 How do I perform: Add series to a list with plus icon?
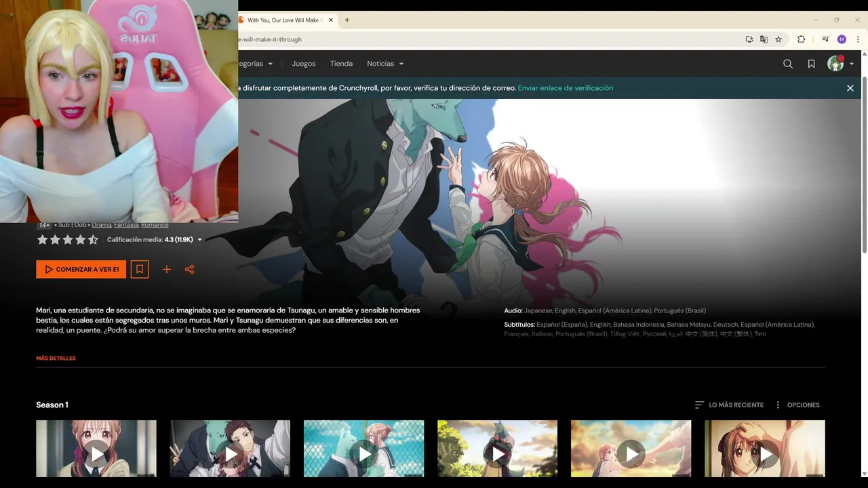click(x=167, y=270)
